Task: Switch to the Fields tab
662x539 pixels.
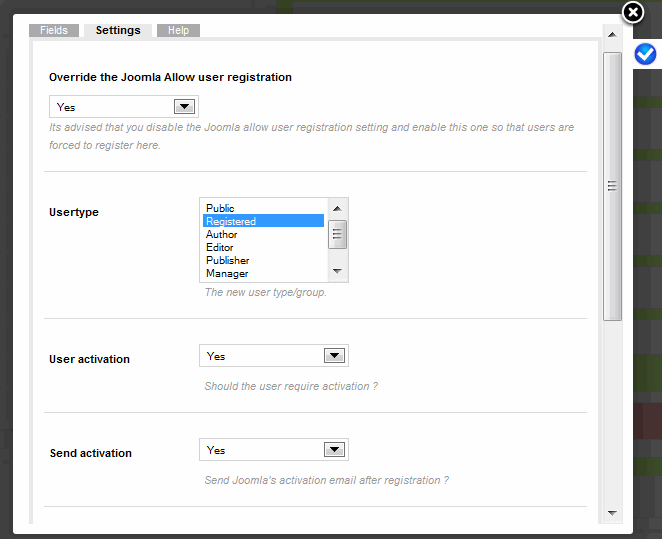Action: point(54,30)
